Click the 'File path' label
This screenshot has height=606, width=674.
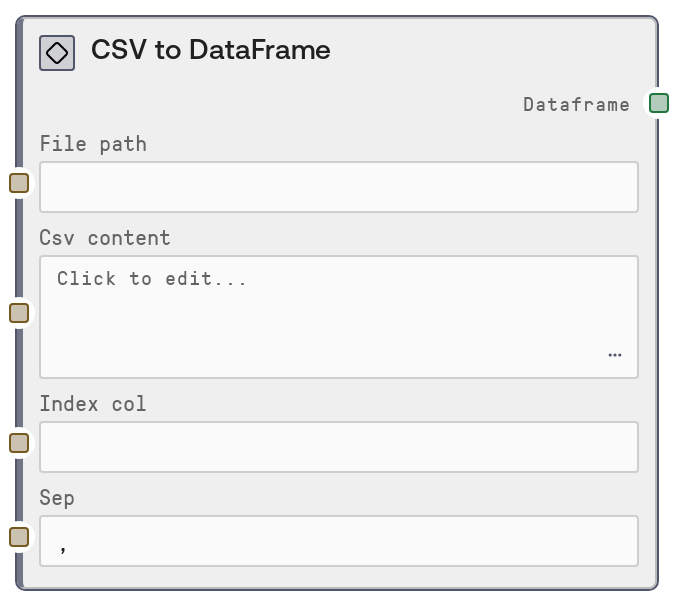pos(93,144)
